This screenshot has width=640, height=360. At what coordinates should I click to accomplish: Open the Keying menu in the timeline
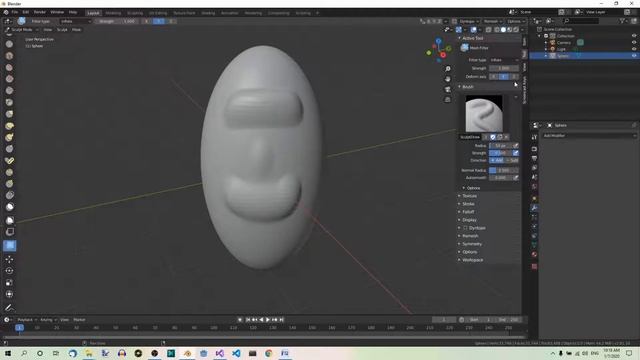[48, 320]
